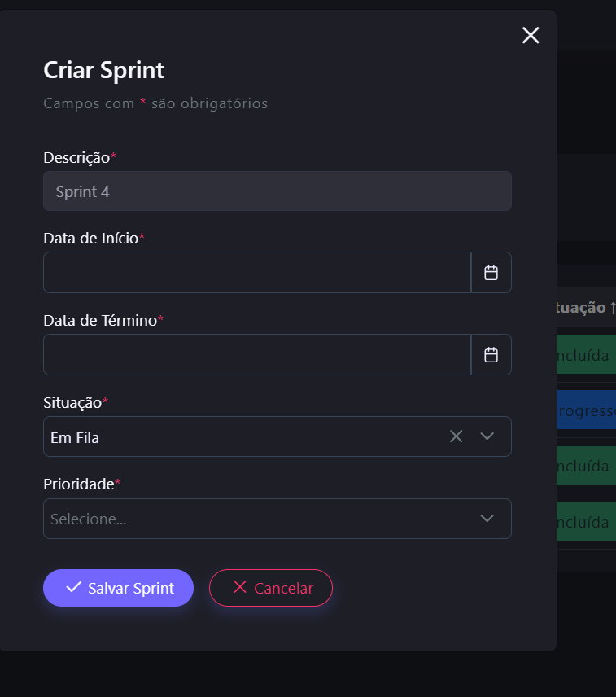Click the Data de Término label
Viewport: 616px width, 697px height.
point(100,321)
